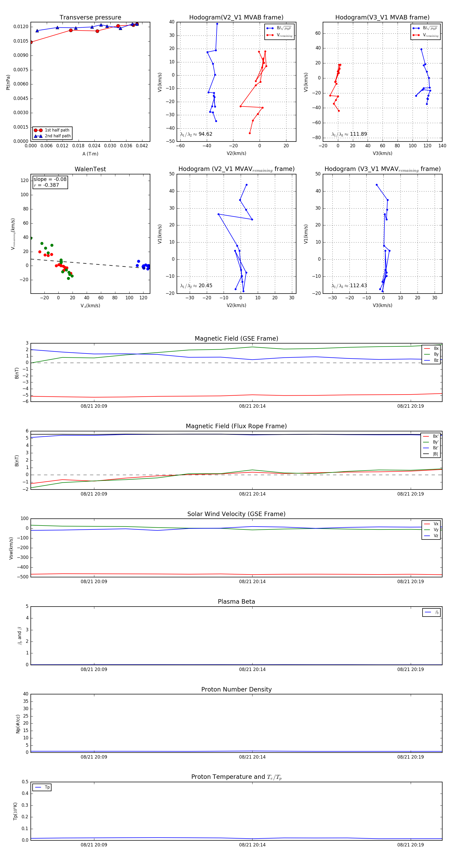The width and height of the screenshot is (473, 868).
Task: Click the 'Hodogram (V3_V1 MVAV remaining frame)' title
Action: (x=382, y=169)
